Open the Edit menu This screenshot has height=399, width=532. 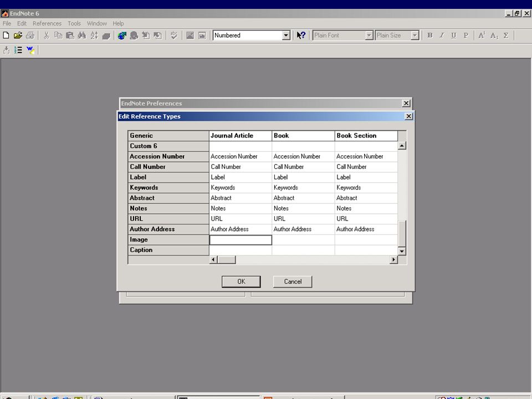(22, 23)
